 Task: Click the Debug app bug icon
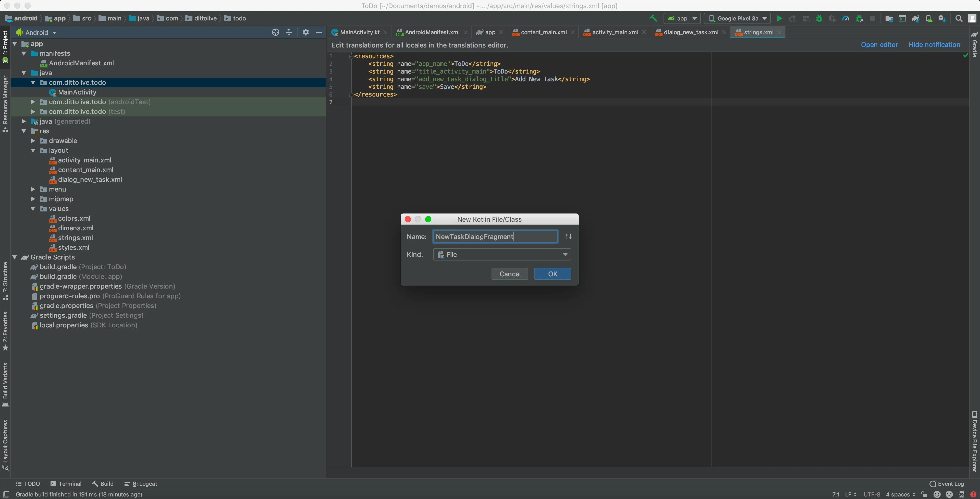[x=819, y=18]
